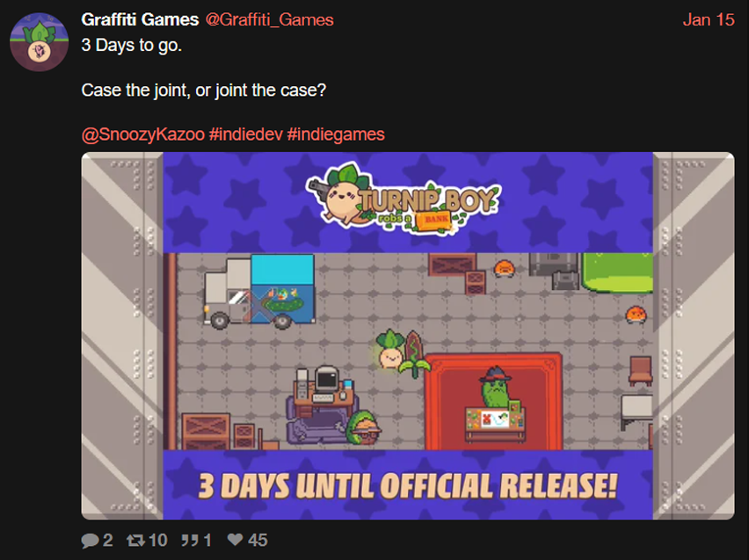Open the @SnoozyKazoo mention
Screen dimensions: 749x560
point(142,135)
